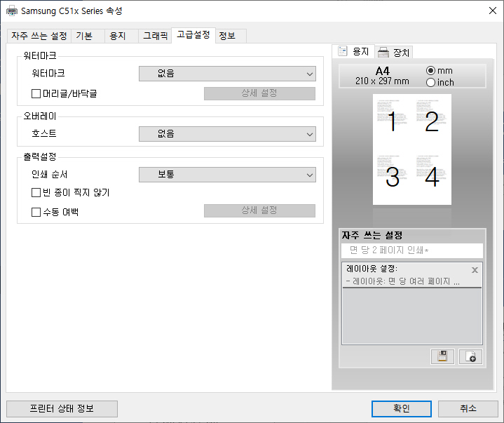Open the 워터마크 dropdown
The width and height of the screenshot is (504, 423).
pyautogui.click(x=227, y=74)
